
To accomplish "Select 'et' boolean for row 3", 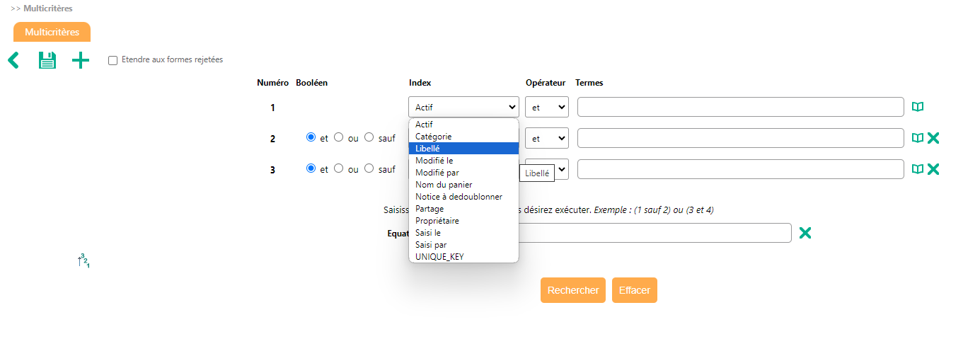I will pyautogui.click(x=311, y=168).
